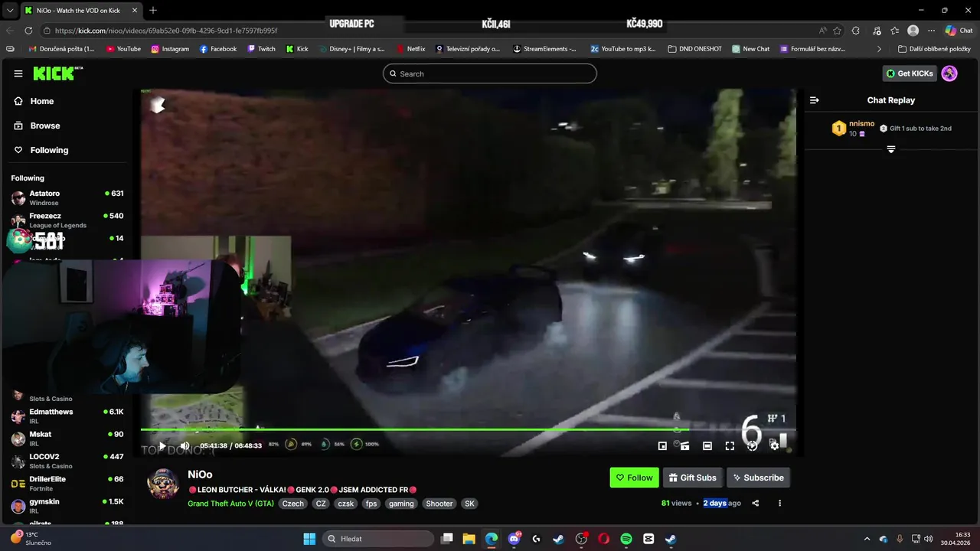Open browser tab list dropdown
Viewport: 980px width, 551px height.
pos(10,11)
